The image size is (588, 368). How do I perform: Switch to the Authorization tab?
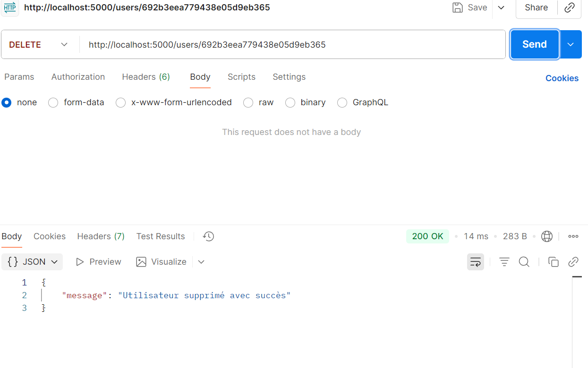[78, 77]
